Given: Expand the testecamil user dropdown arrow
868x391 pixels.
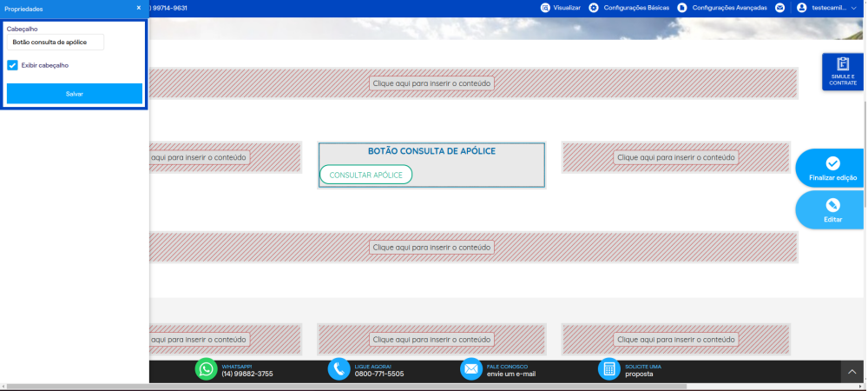Looking at the screenshot, I should [x=853, y=8].
